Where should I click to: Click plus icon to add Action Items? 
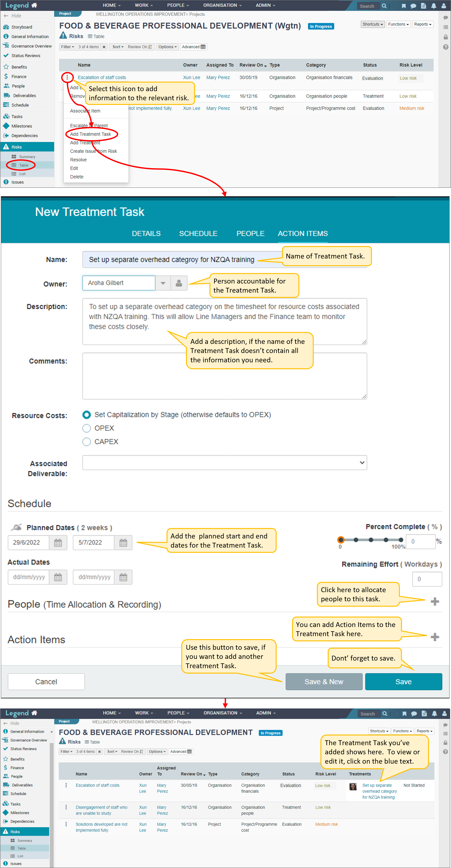(x=435, y=637)
